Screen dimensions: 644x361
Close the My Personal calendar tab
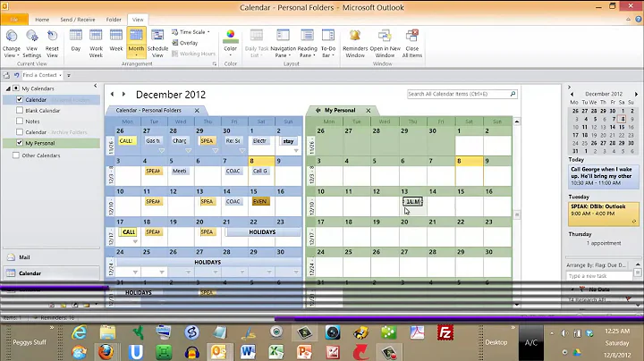tap(369, 110)
